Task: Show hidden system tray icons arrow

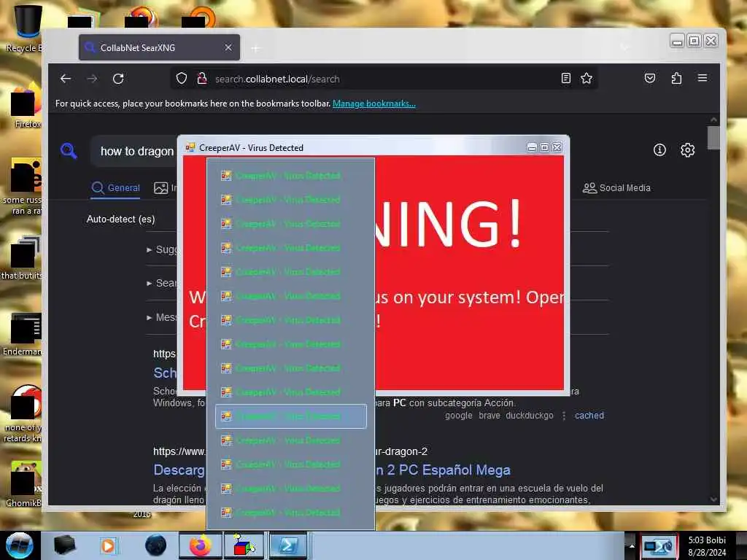Action: coord(632,546)
